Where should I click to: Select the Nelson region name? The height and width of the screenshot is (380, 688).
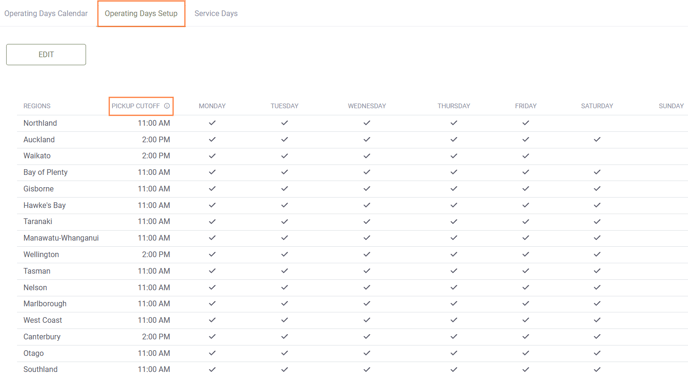click(35, 287)
